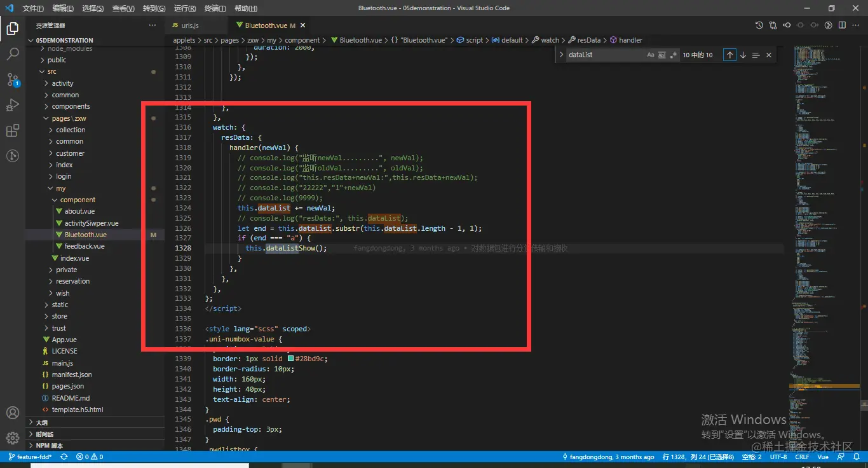This screenshot has height=468, width=868.
Task: Open the Extensions view
Action: click(x=13, y=130)
